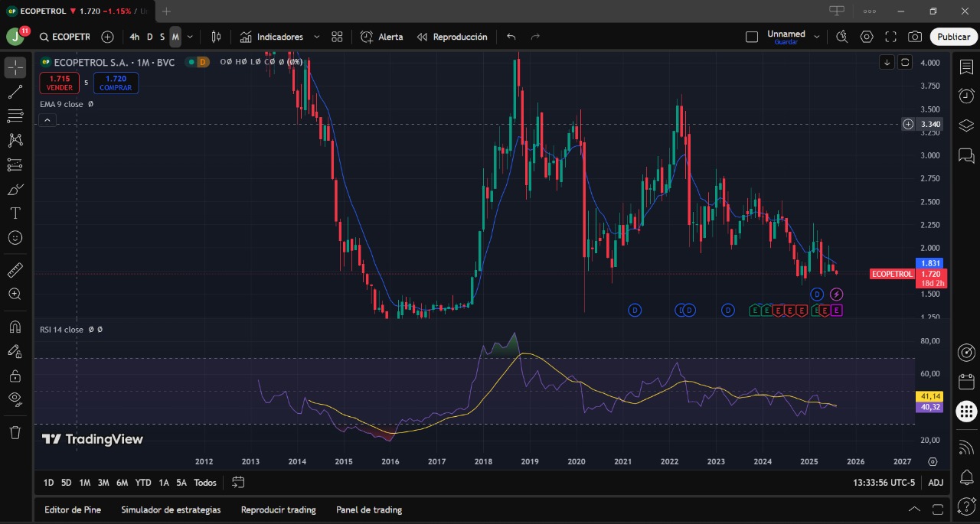Open the Watchlist panel on the right

pos(966,67)
